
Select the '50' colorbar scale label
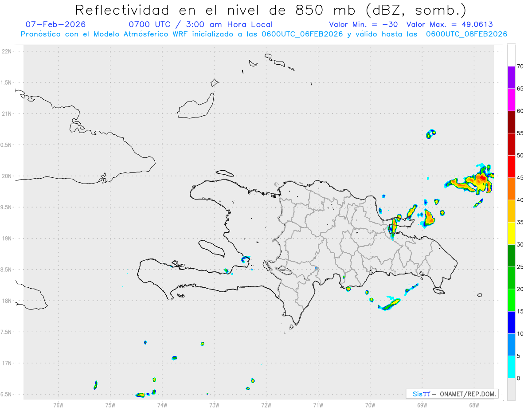click(x=520, y=156)
